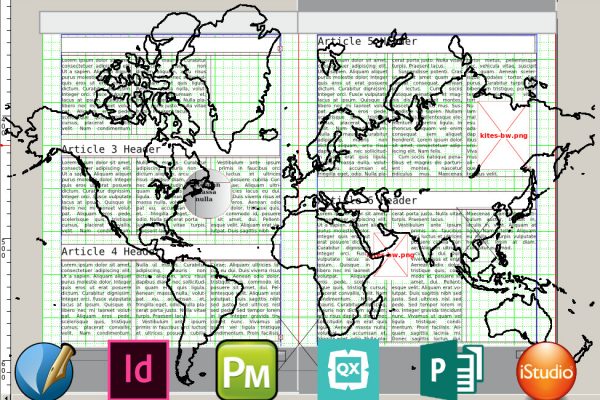Select the Article 3 Header text
The height and width of the screenshot is (400, 600).
click(x=111, y=149)
